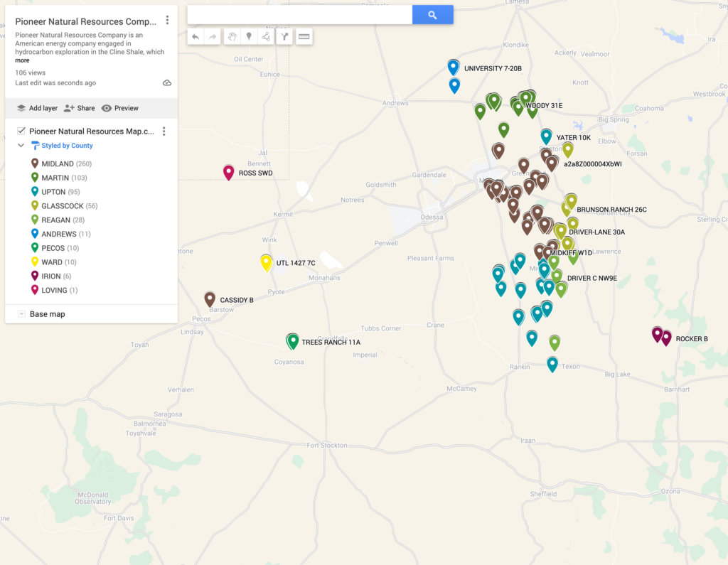
Task: Click the CASSIDY B brown pin
Action: [210, 299]
